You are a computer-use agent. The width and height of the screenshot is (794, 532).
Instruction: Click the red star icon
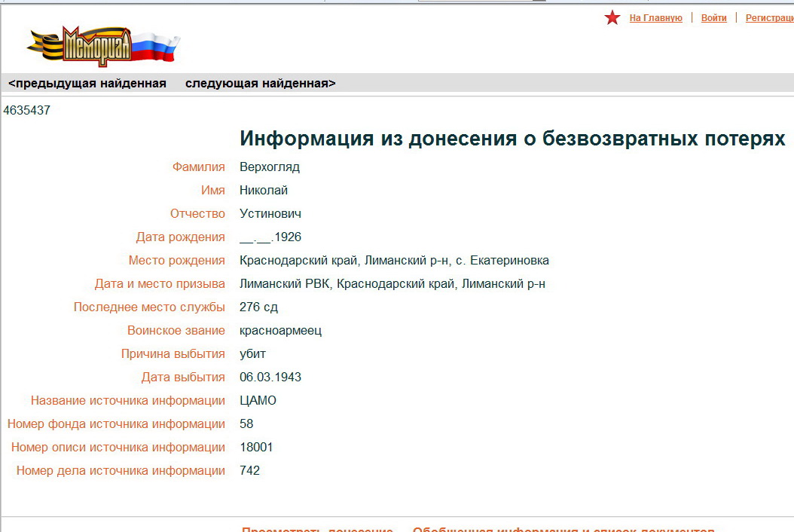612,18
